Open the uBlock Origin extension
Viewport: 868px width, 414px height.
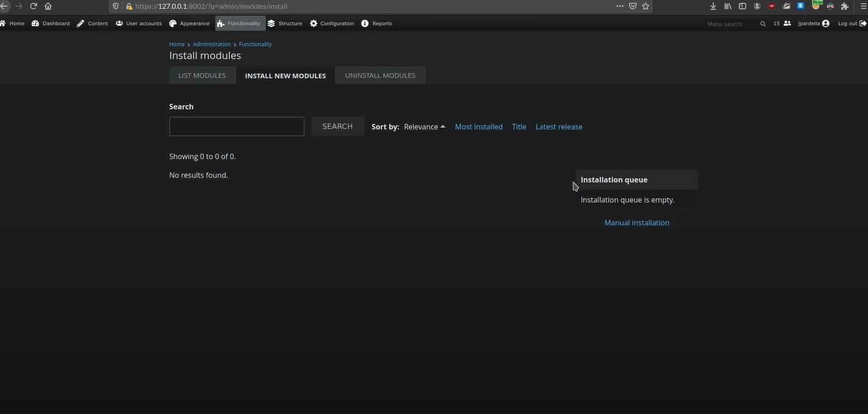click(771, 6)
